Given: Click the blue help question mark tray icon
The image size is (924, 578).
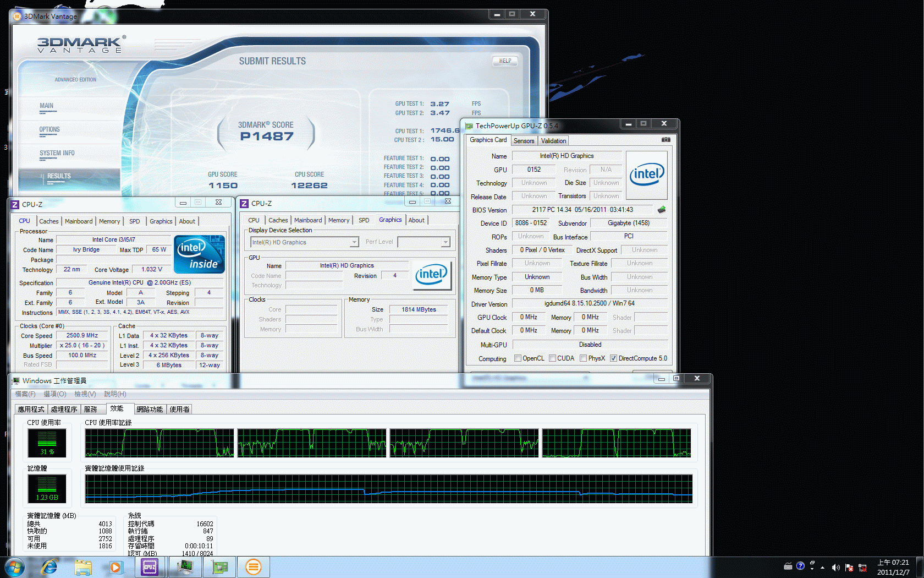Looking at the screenshot, I should pos(800,566).
